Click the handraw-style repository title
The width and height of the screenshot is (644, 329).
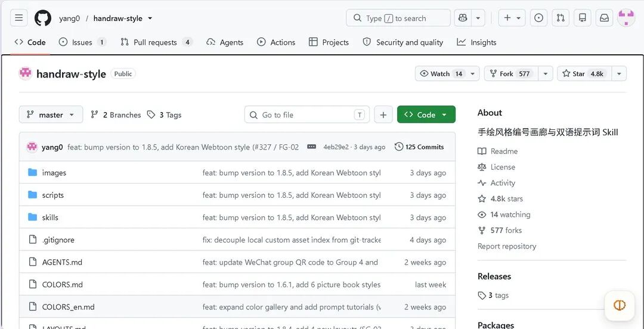coord(71,74)
